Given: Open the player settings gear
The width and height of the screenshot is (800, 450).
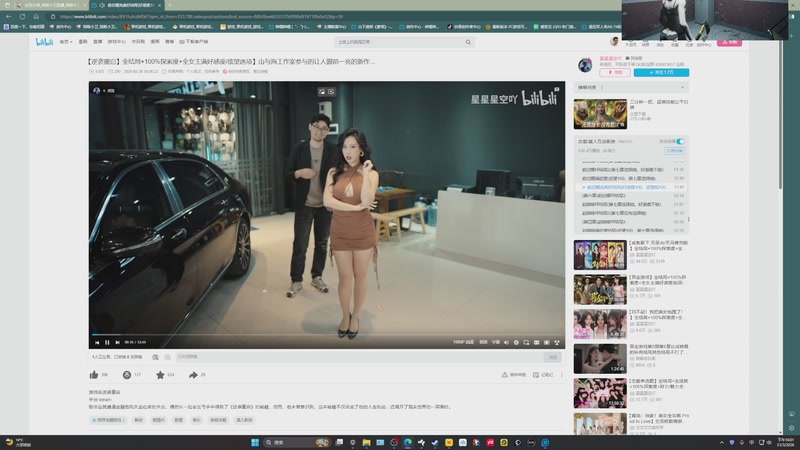Looking at the screenshot, I should click(x=516, y=342).
